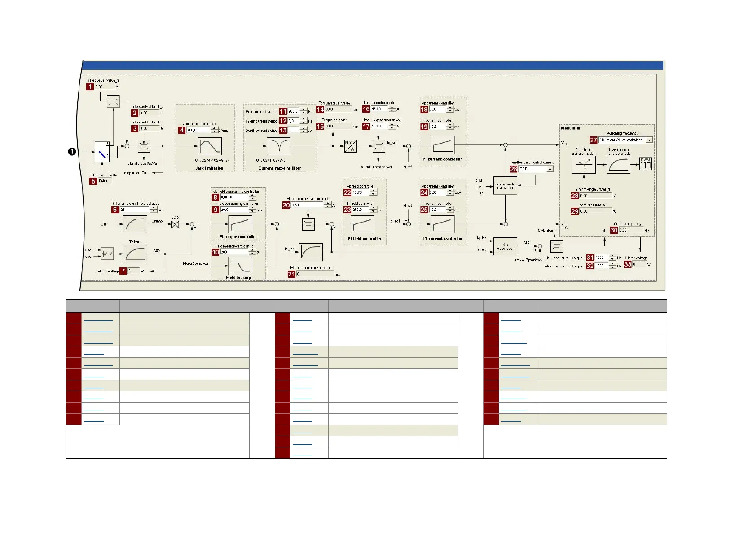Click the square-root block fed by usd and usq

[x=107, y=254]
